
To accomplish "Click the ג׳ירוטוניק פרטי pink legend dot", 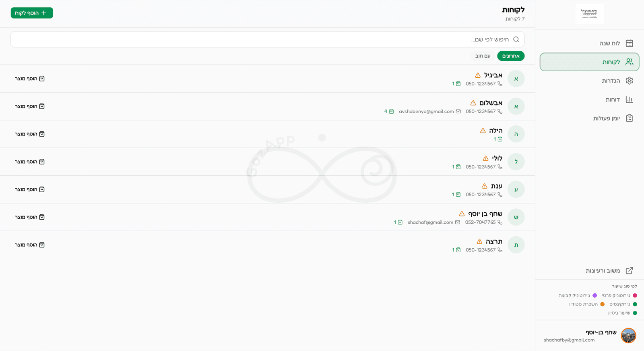I will coord(635,295).
